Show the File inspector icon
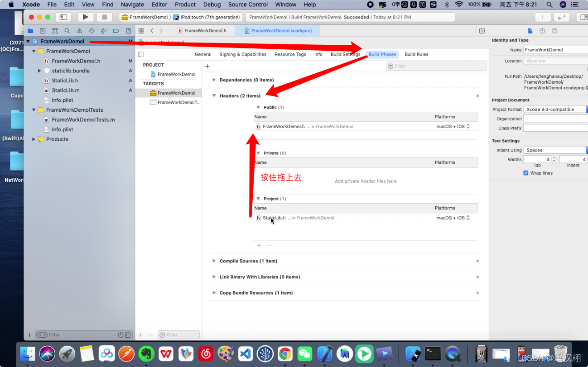 (x=530, y=31)
